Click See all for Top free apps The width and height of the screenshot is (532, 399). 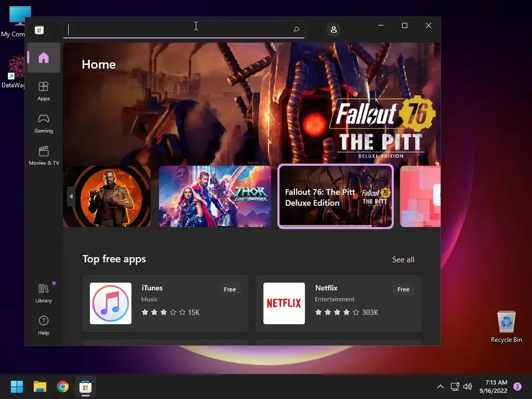coord(403,260)
